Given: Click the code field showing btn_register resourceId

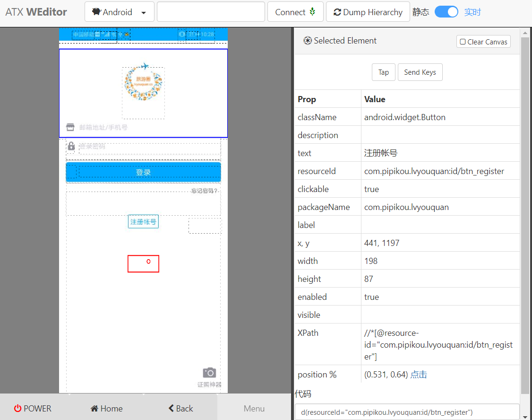Looking at the screenshot, I should tap(406, 412).
